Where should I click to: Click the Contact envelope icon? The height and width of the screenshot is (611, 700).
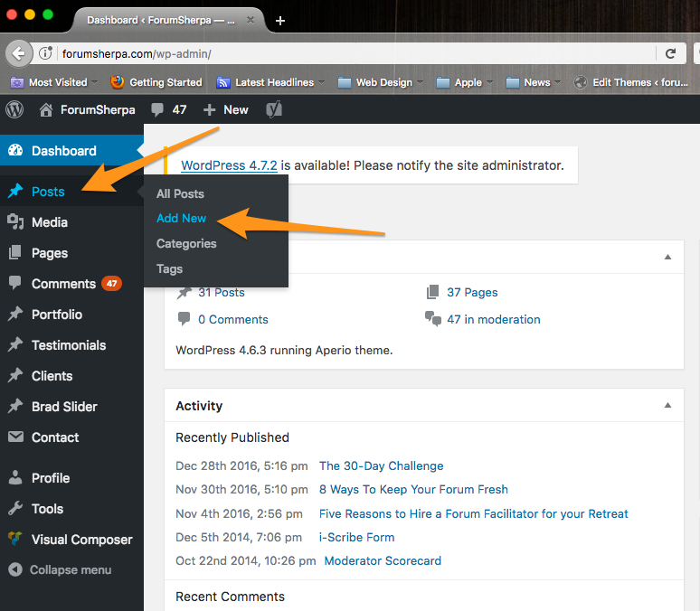click(15, 437)
